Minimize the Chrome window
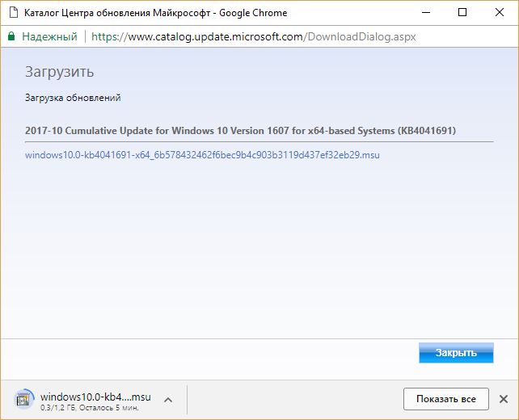 pos(425,13)
